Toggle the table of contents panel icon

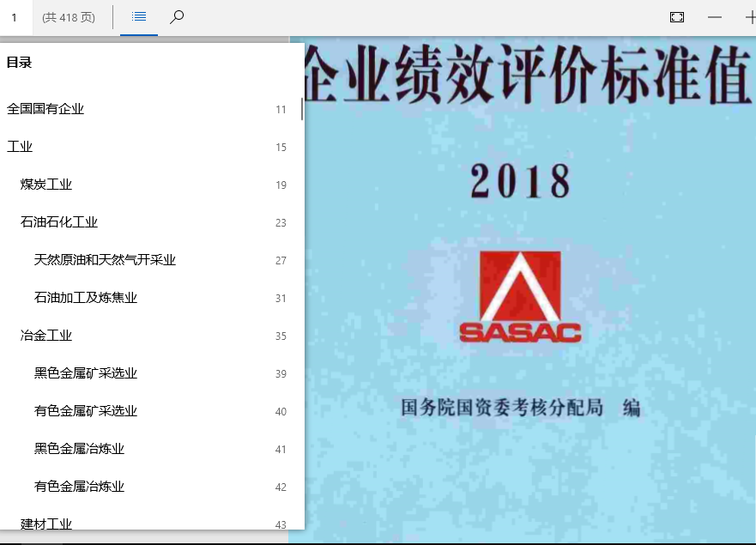(139, 17)
